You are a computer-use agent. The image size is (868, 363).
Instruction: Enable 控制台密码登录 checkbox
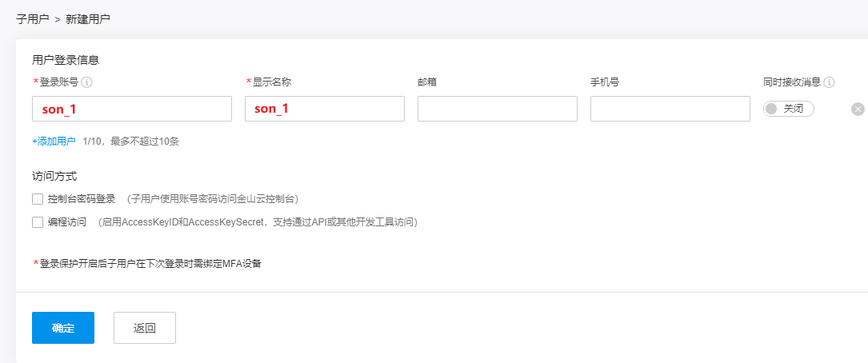pyautogui.click(x=38, y=199)
